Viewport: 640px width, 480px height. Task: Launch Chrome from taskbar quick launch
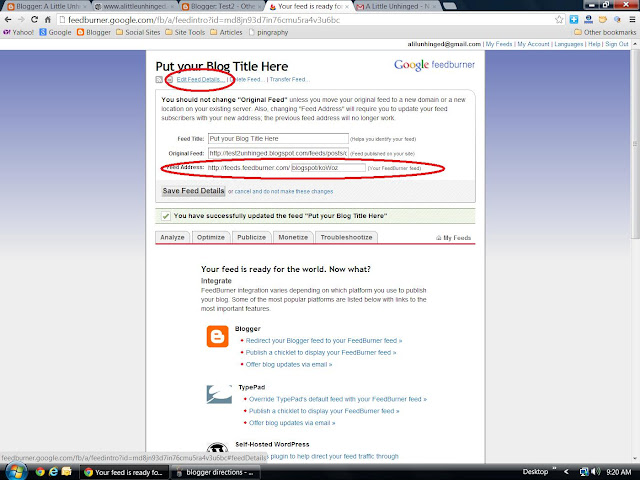[40, 472]
